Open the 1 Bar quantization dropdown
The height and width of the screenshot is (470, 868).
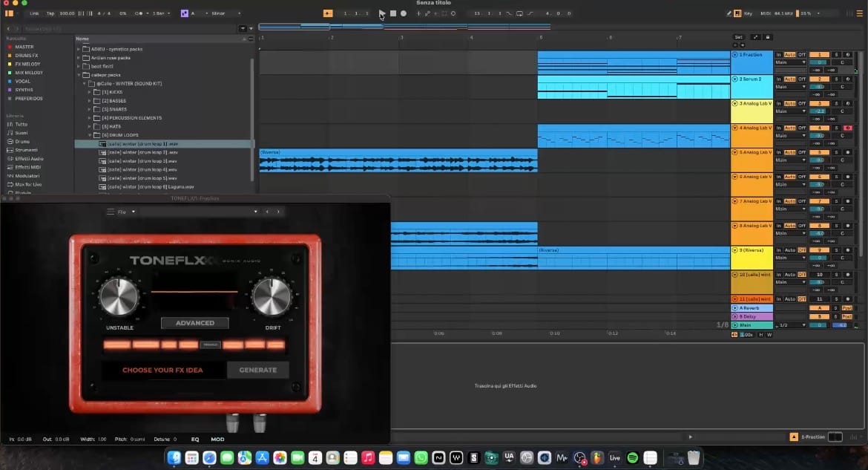[x=161, y=13]
